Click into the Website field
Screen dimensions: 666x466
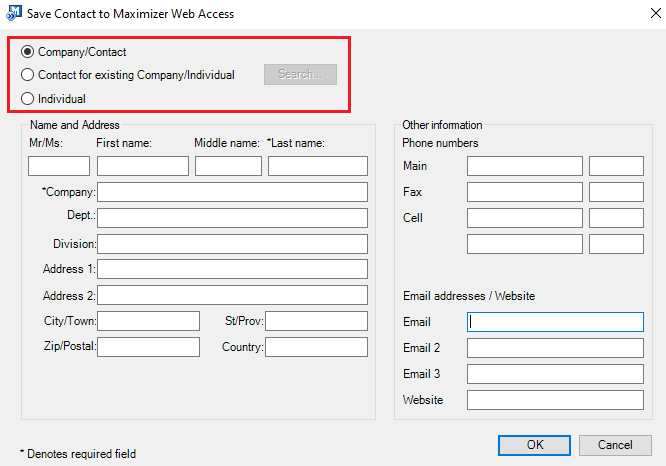click(x=555, y=400)
